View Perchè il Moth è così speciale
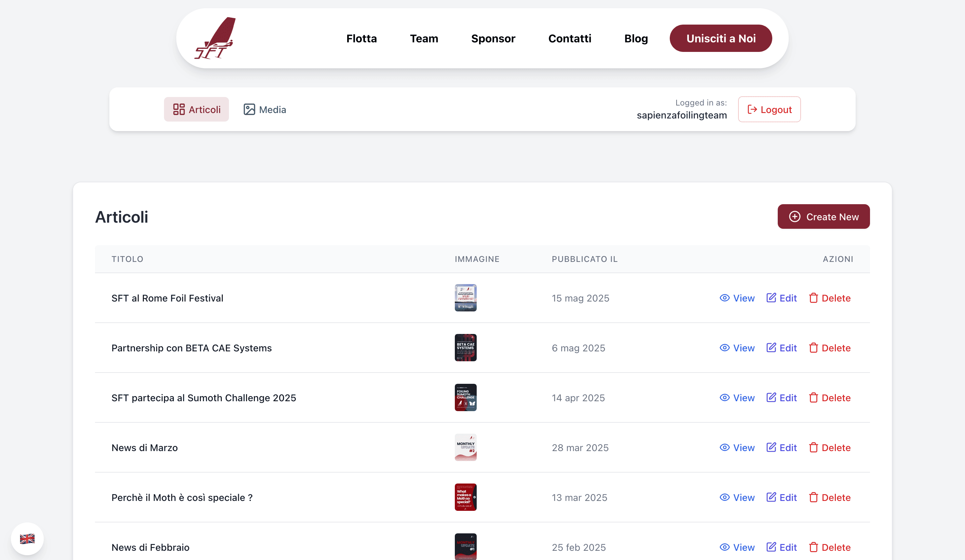Image resolution: width=965 pixels, height=560 pixels. [737, 497]
